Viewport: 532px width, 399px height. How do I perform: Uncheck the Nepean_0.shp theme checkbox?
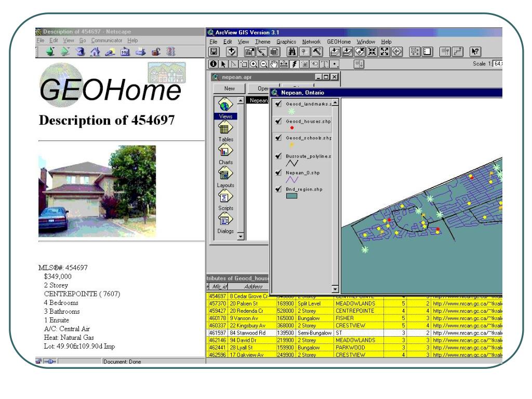click(x=278, y=172)
